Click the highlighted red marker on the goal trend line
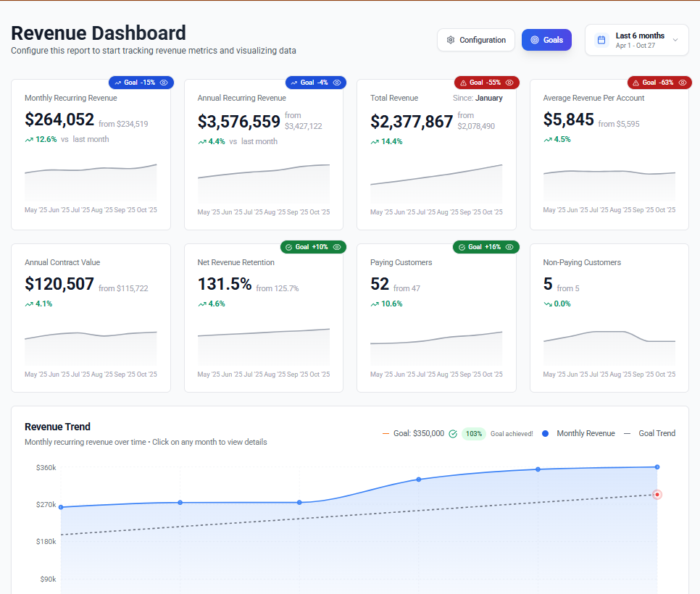Image resolution: width=700 pixels, height=594 pixels. (657, 494)
